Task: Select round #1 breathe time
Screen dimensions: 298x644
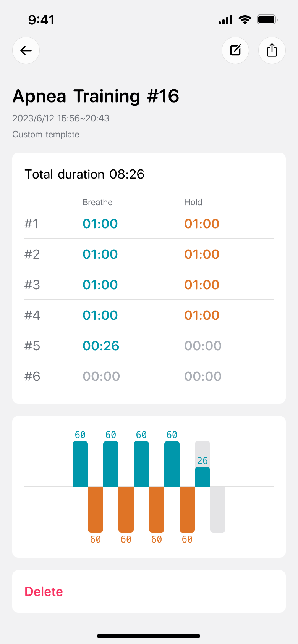Action: (x=100, y=224)
